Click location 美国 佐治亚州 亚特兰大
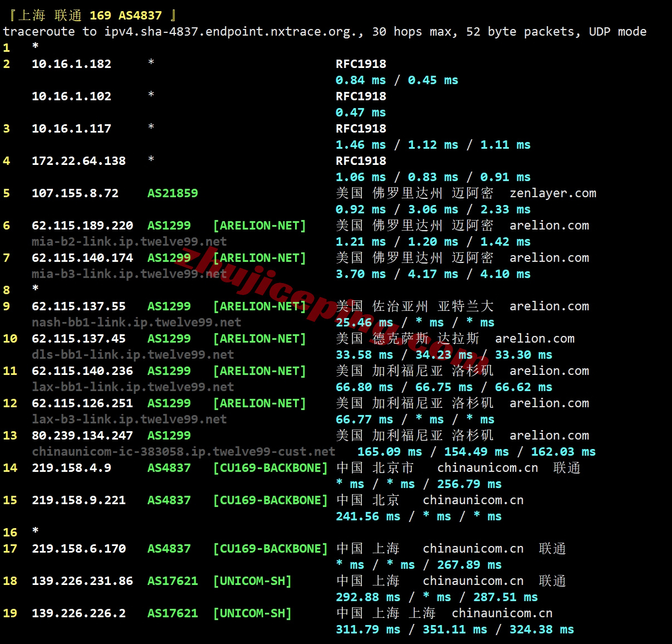672x644 pixels. [415, 306]
